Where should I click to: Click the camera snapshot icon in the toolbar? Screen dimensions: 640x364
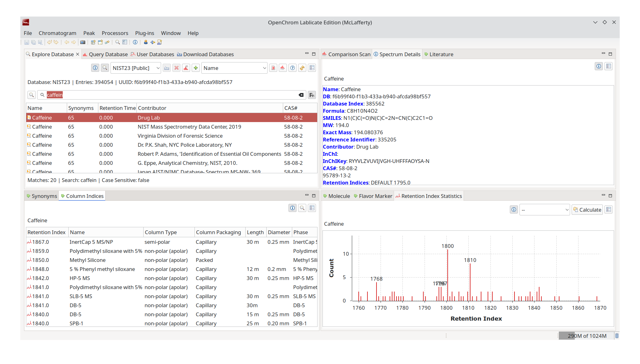82,42
